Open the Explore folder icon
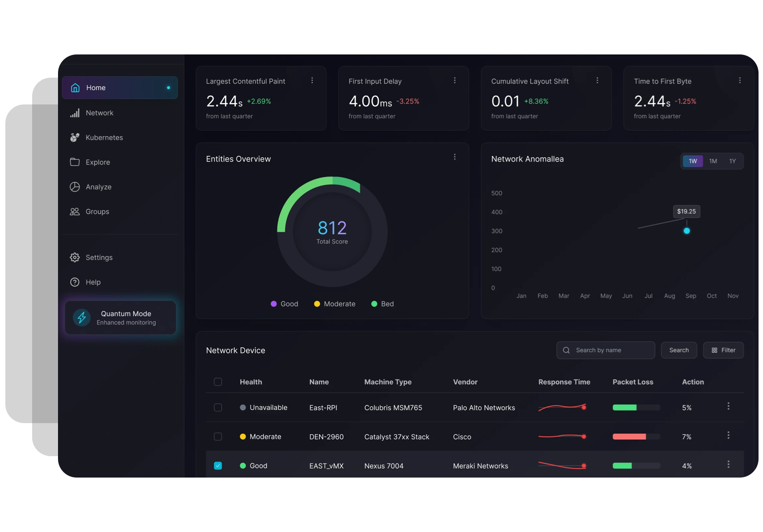Screen dimensions: 763x532 (x=75, y=162)
